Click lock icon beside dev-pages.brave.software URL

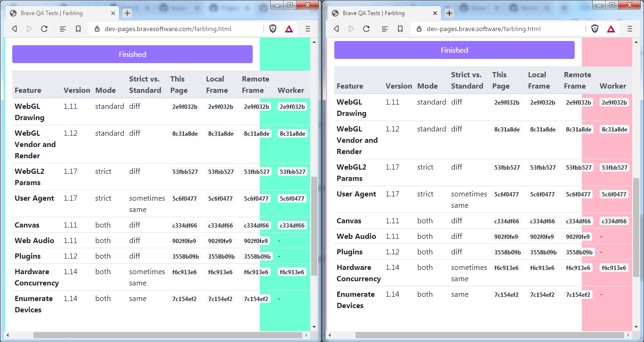point(419,29)
